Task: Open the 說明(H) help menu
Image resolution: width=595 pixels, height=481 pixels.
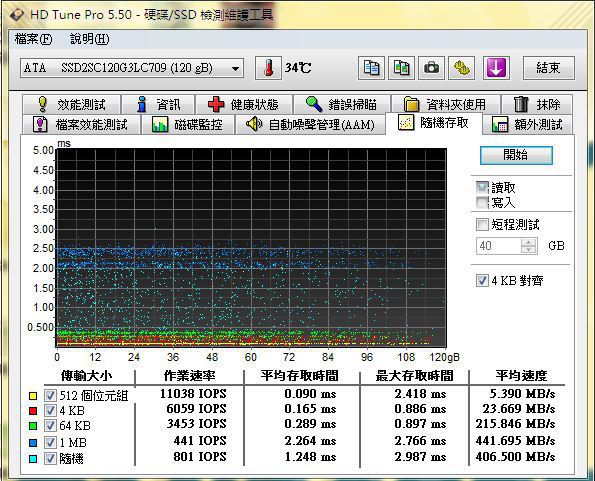Action: coord(90,39)
